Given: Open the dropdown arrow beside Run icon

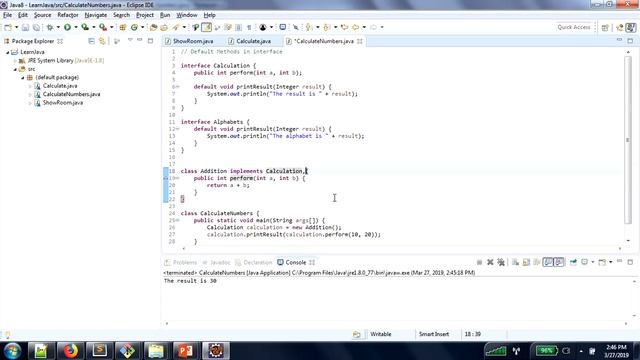Looking at the screenshot, I should point(76,27).
